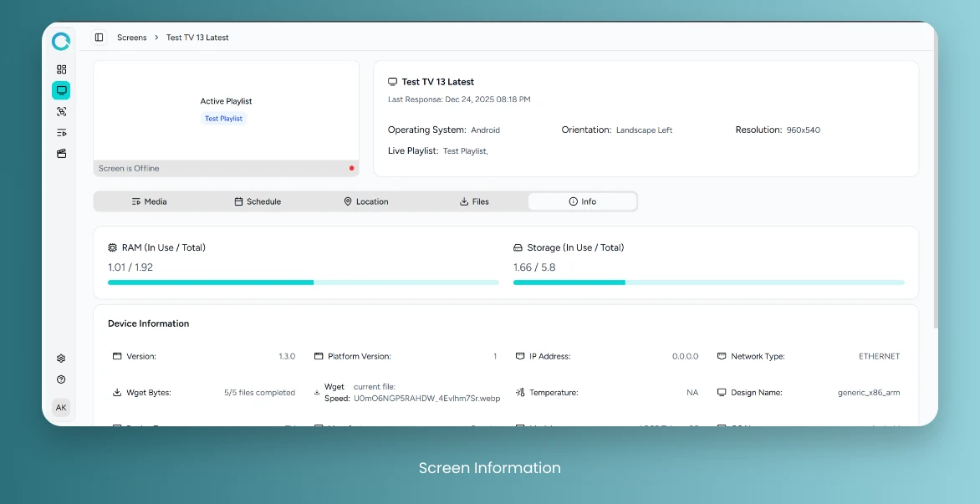This screenshot has height=504, width=980.
Task: Click the Wget Bytes download icon
Action: coord(117,392)
